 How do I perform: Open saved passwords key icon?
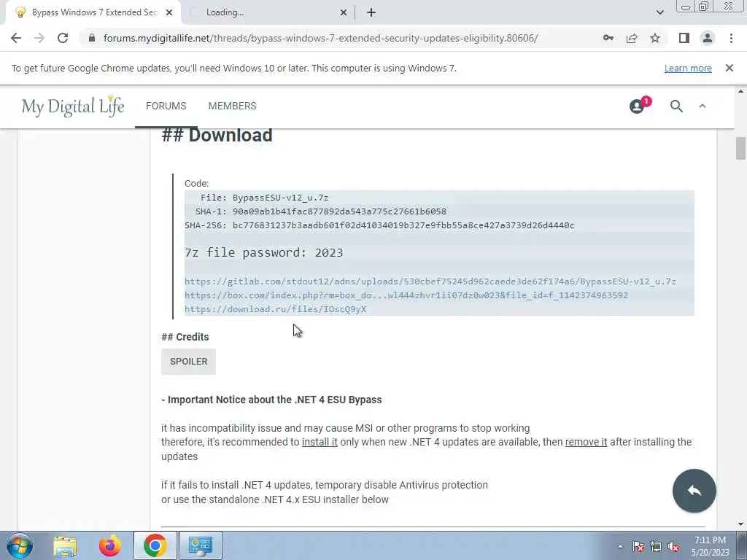[x=608, y=38]
